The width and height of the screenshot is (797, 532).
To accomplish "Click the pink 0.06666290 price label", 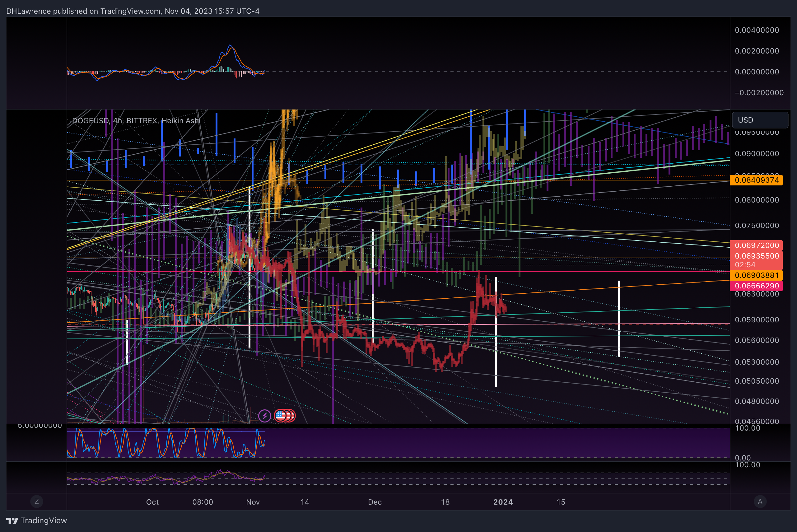I will pyautogui.click(x=756, y=286).
